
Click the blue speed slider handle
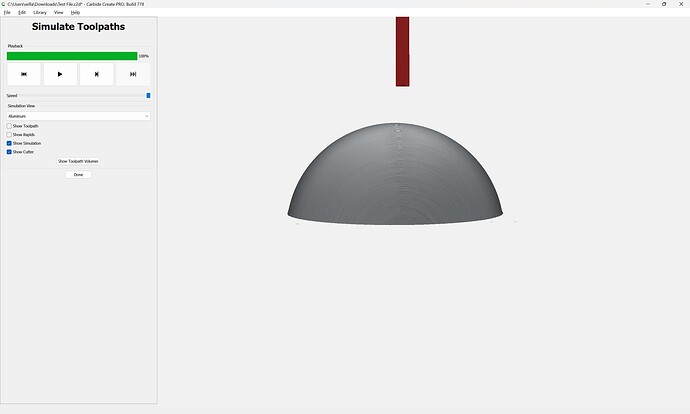click(148, 95)
